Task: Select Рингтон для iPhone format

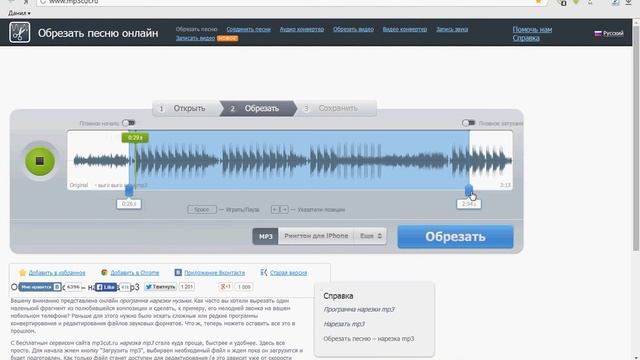Action: (x=316, y=236)
